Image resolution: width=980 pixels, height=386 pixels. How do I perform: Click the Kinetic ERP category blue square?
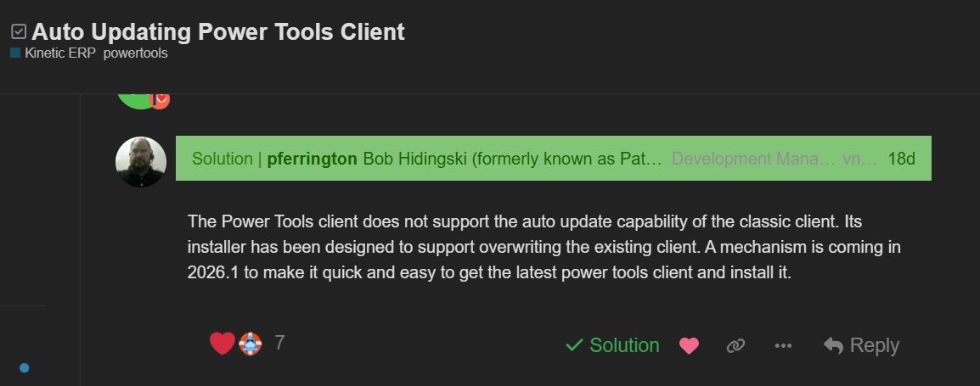click(x=15, y=53)
